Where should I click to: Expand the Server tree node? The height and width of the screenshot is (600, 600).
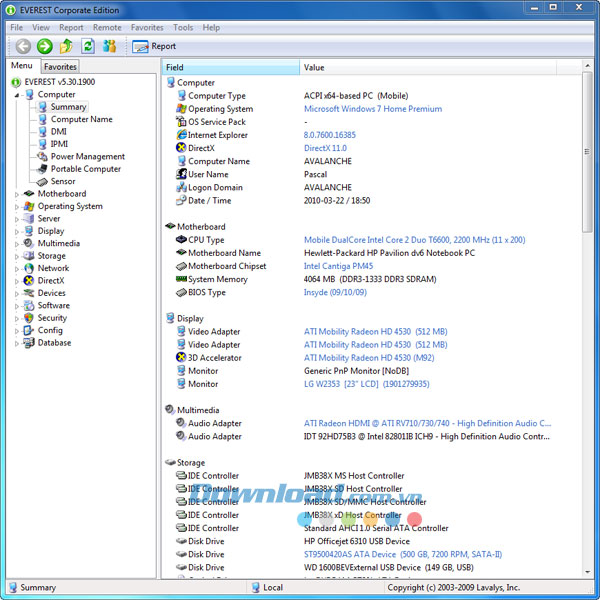tap(16, 219)
